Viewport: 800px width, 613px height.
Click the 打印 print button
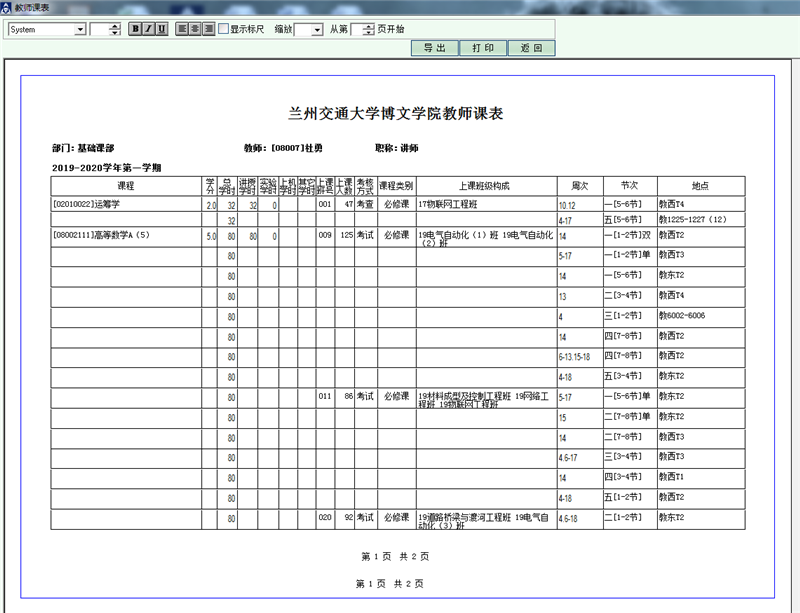(x=483, y=48)
